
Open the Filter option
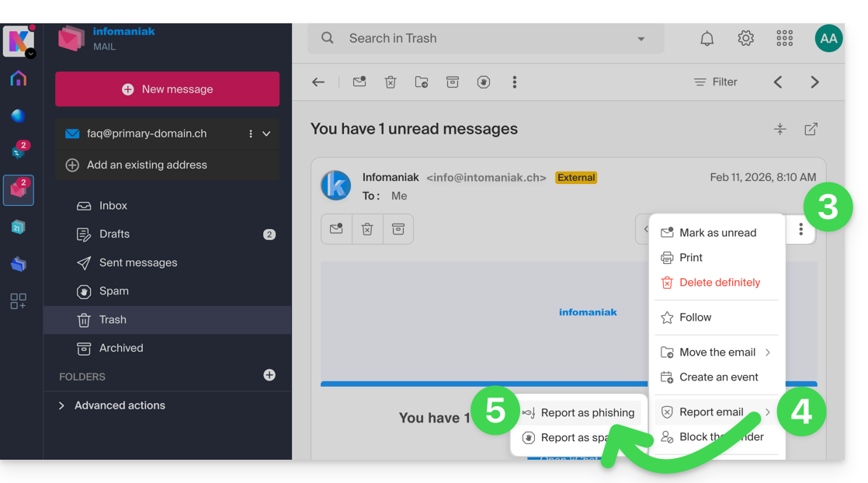(x=715, y=82)
